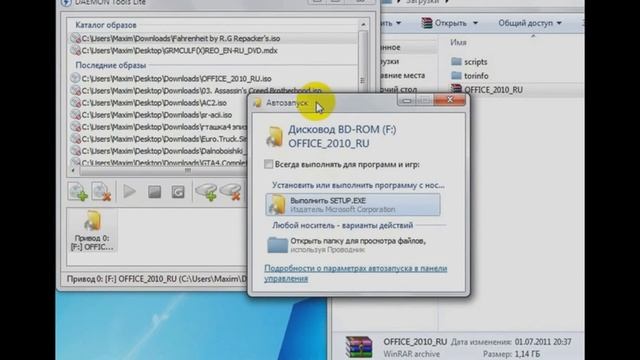Select the OFFICE_2010_RU archive in Explorer file list
The width and height of the screenshot is (640, 360).
[487, 90]
